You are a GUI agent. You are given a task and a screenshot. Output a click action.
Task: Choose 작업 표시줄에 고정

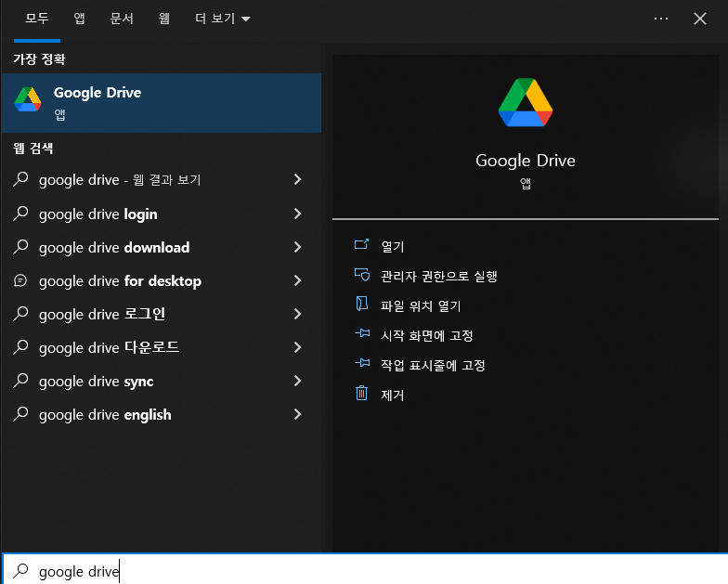tap(433, 366)
